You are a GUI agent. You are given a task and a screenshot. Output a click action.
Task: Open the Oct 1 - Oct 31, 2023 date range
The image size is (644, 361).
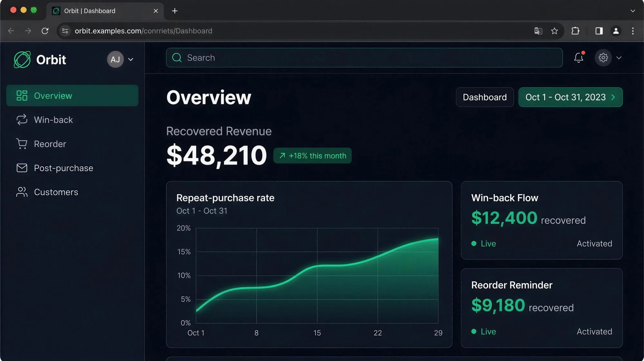(x=570, y=97)
